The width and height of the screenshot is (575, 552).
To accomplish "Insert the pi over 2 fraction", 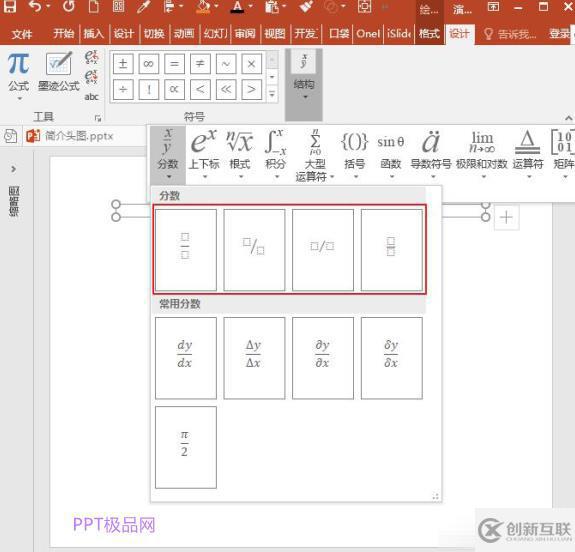I will click(186, 447).
